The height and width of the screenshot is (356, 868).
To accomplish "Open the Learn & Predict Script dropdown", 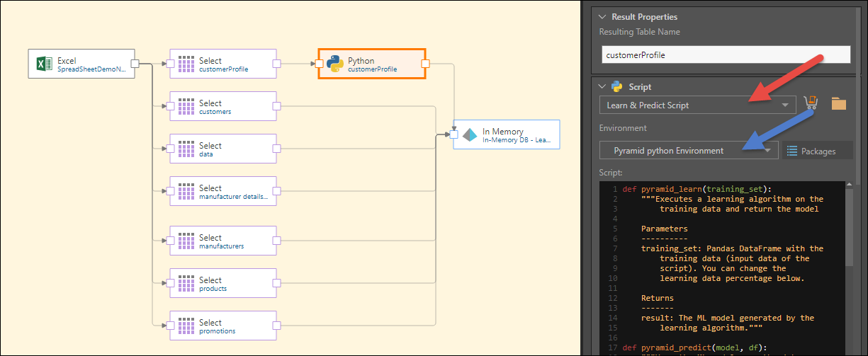I will point(697,105).
